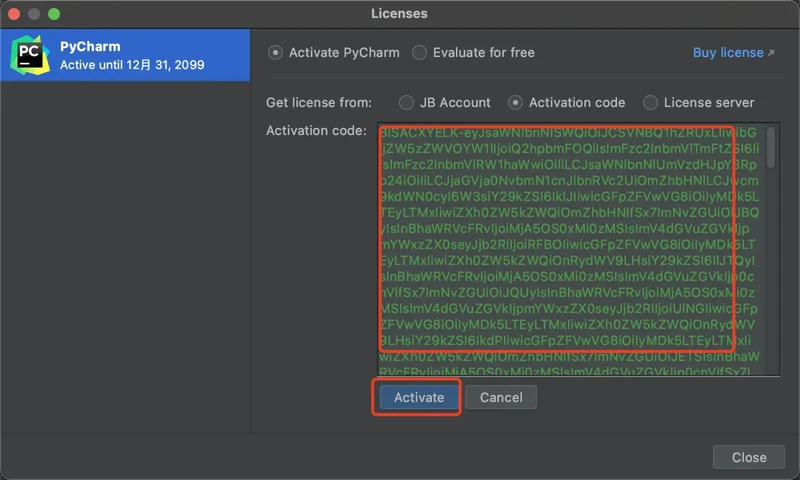Click the green zoom window button
The image size is (800, 480).
[x=54, y=14]
